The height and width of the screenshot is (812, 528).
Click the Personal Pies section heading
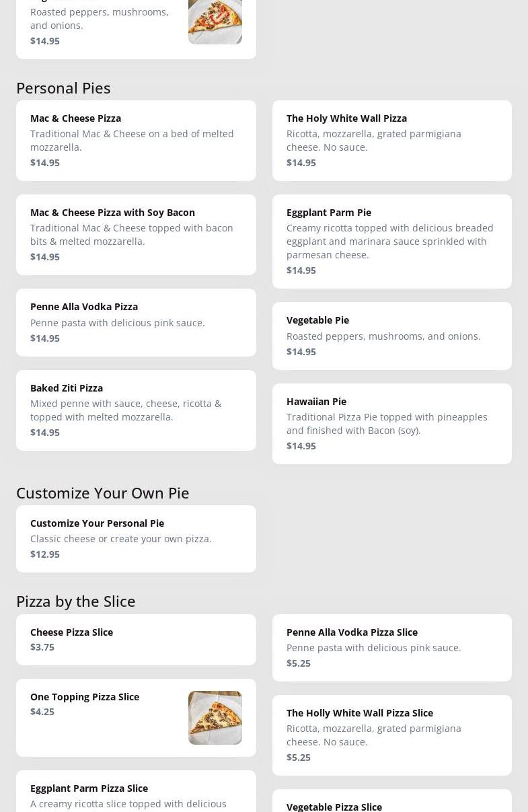63,88
